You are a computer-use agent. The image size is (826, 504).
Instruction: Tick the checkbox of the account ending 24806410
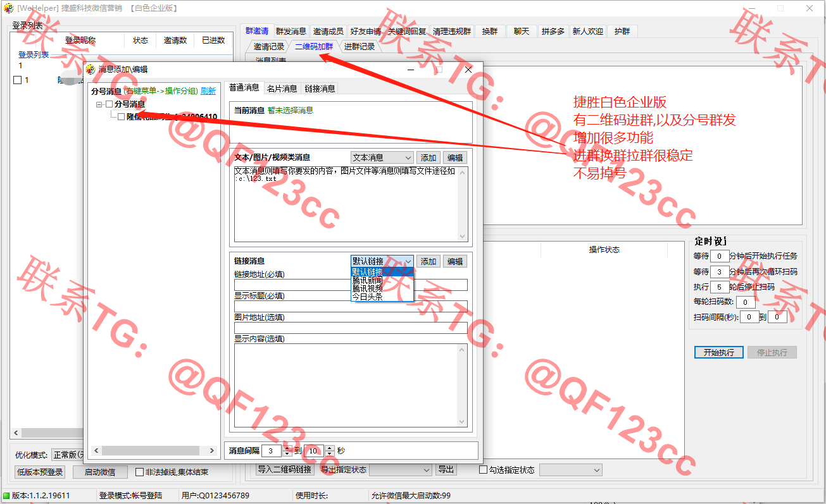[x=122, y=117]
